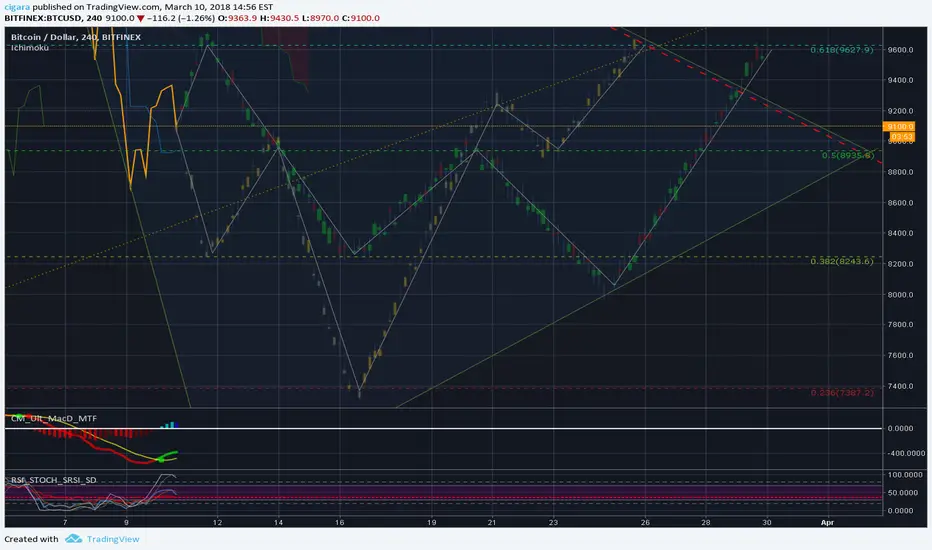
Task: Click the date label 21 on time axis
Action: 492,523
